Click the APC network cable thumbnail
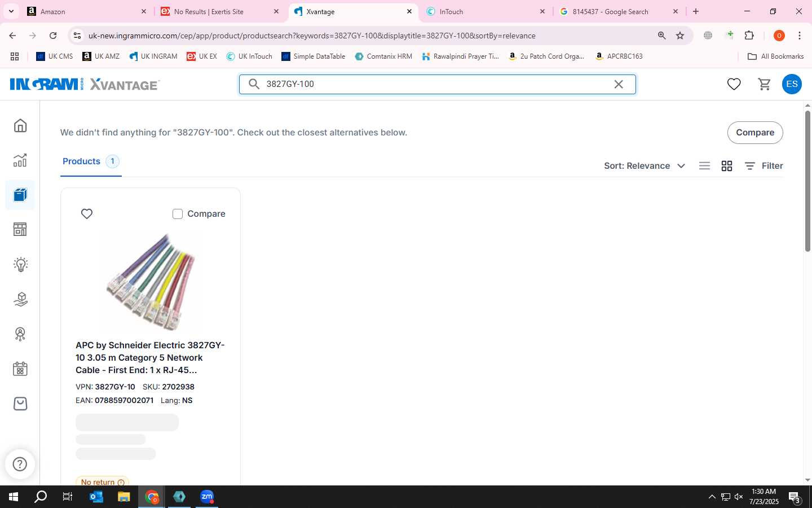This screenshot has height=508, width=812. 151,282
